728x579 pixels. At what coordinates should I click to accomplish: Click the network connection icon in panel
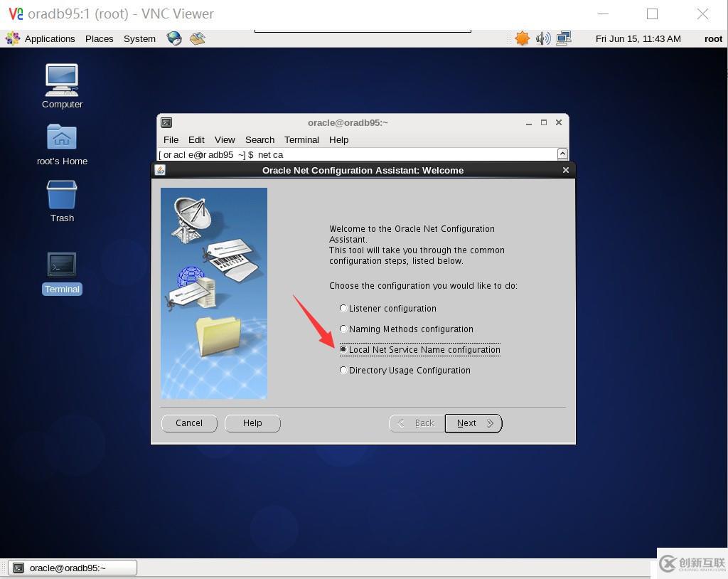tap(564, 38)
